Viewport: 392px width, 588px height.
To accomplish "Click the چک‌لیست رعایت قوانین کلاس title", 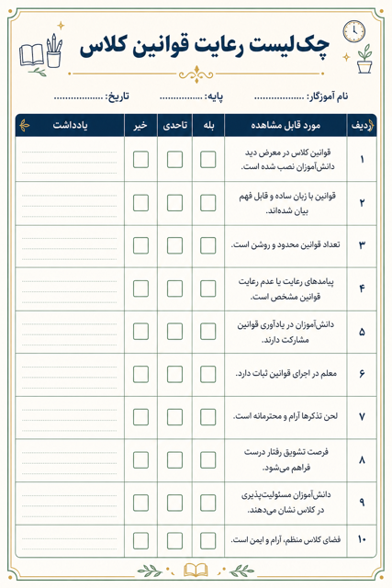I will 205,47.
